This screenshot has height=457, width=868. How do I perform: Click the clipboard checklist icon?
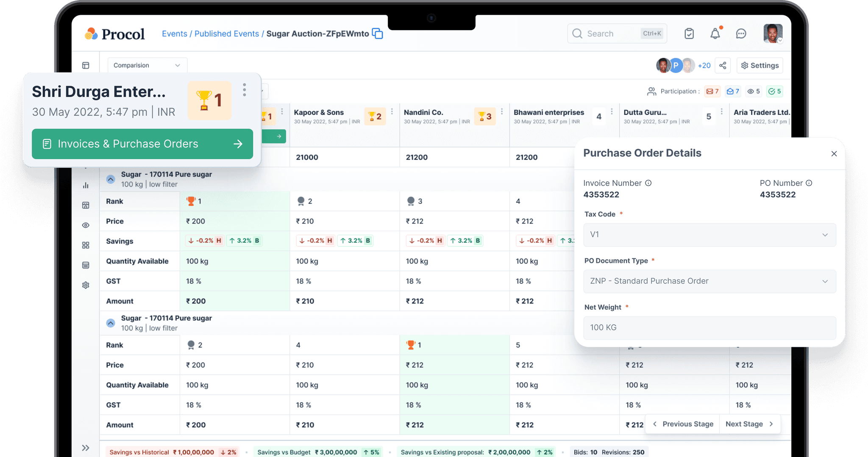(689, 33)
